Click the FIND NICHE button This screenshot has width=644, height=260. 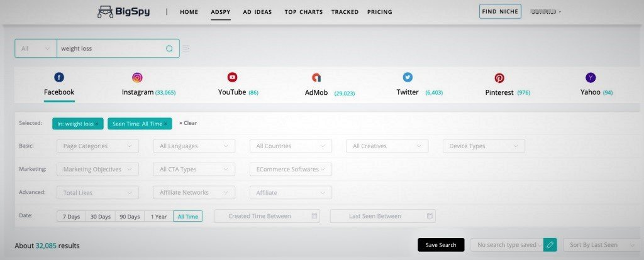click(500, 11)
